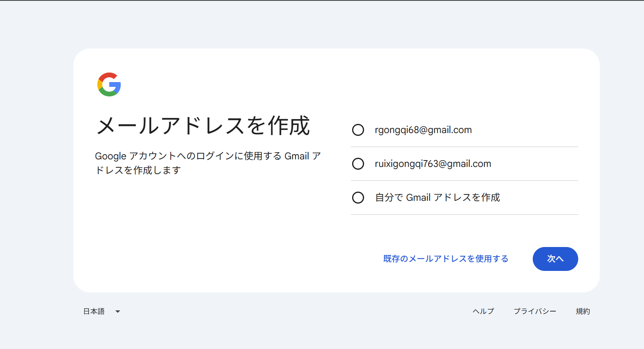This screenshot has height=349, width=644.
Task: Click the ruixigongqi763@gmail.com address text
Action: [433, 164]
